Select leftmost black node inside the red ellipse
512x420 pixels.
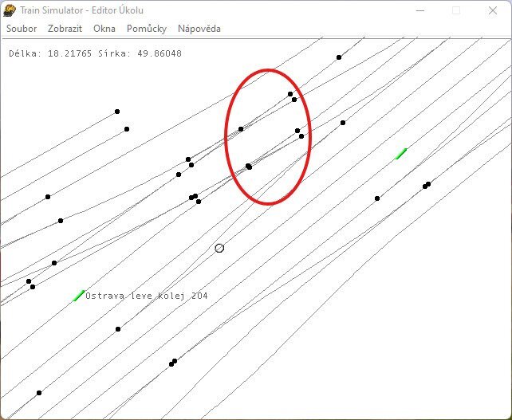[x=241, y=128]
